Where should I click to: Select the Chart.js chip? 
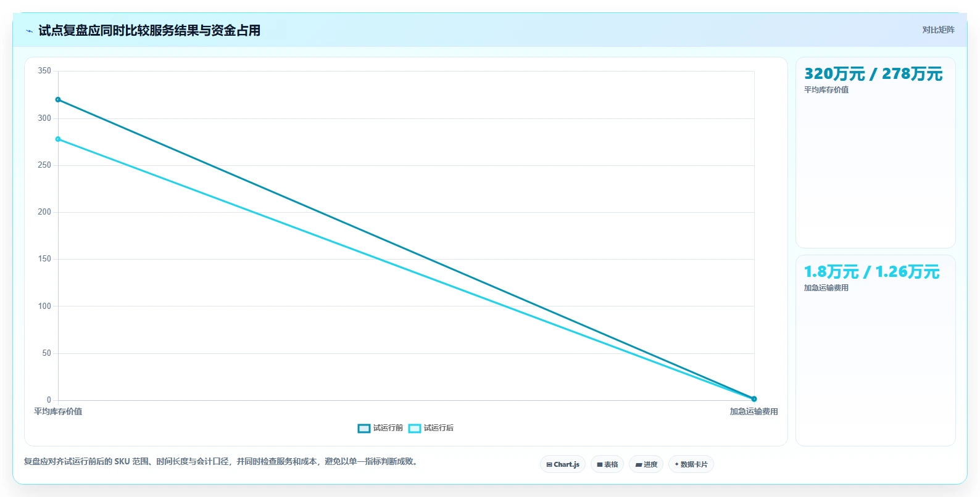pyautogui.click(x=563, y=464)
